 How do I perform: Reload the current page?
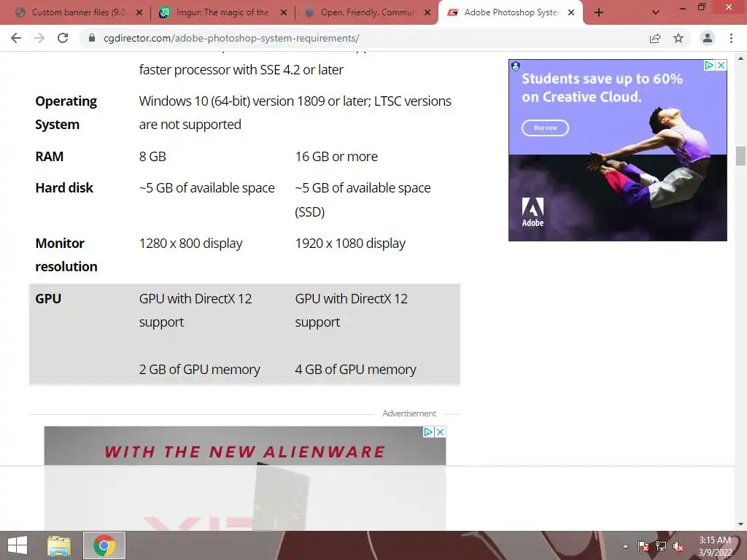[x=63, y=38]
